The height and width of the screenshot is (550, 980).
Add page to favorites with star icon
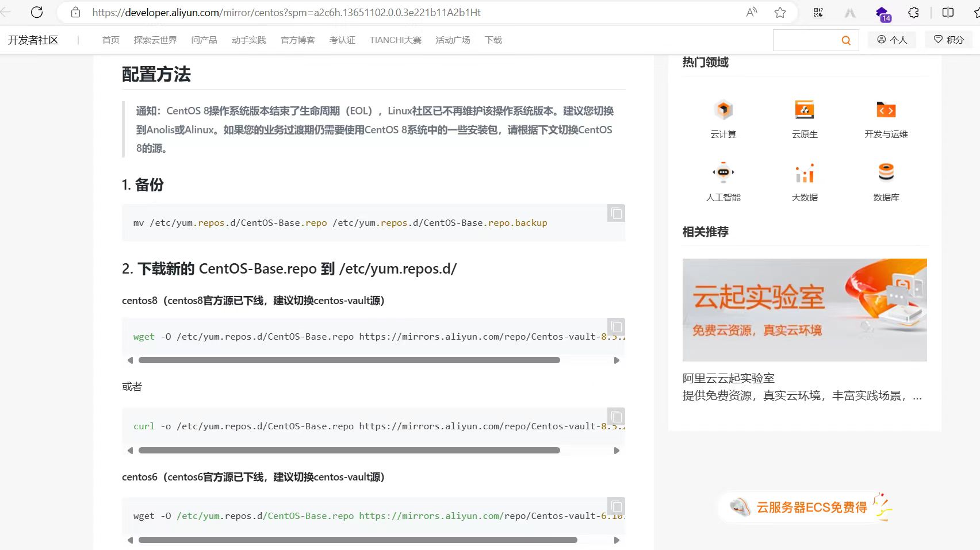(x=780, y=12)
